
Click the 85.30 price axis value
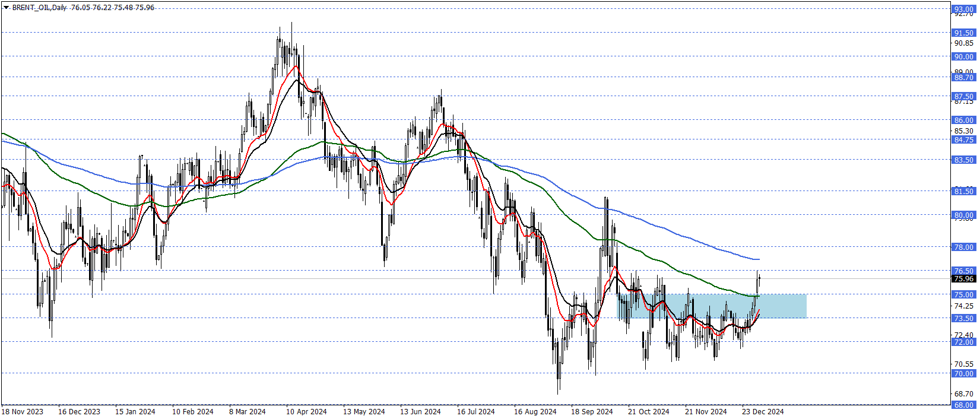pos(963,131)
